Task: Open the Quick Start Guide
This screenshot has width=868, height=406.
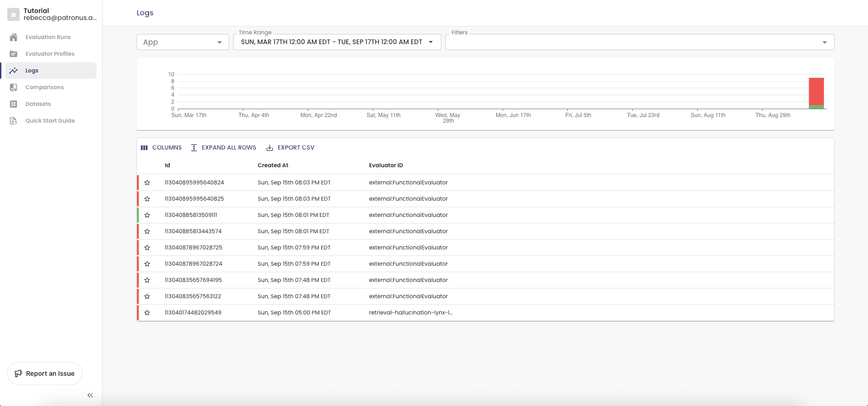Action: (x=50, y=121)
